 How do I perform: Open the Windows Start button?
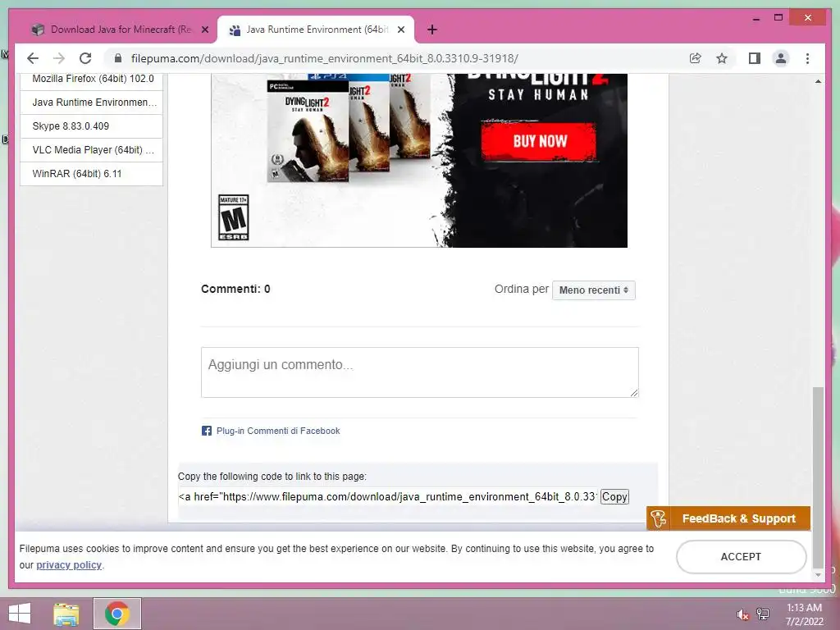(20, 614)
